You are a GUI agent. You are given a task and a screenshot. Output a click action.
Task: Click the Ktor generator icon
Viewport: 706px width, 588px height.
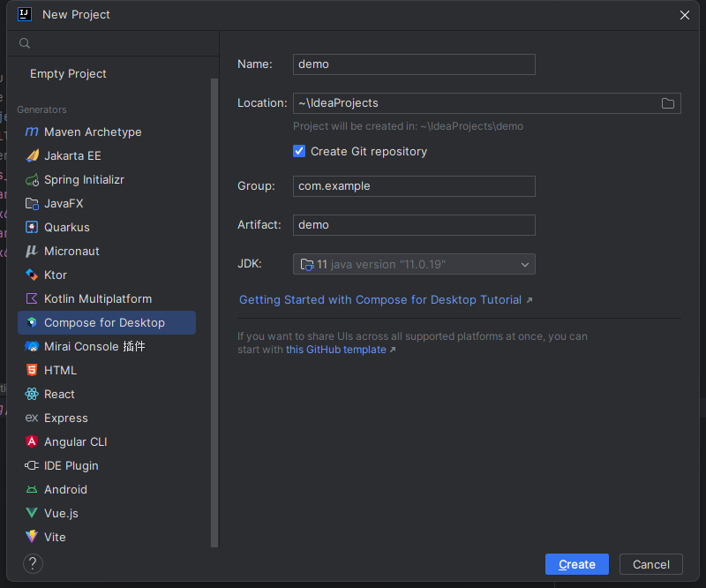tap(32, 275)
